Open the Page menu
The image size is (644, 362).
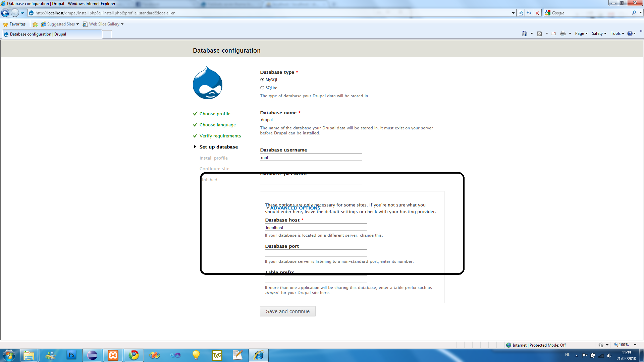pyautogui.click(x=581, y=34)
